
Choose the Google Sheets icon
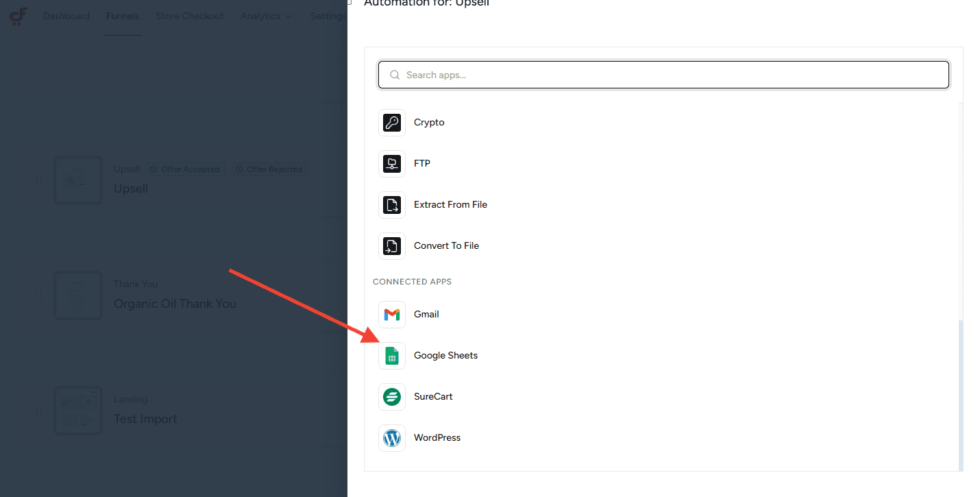click(x=392, y=356)
